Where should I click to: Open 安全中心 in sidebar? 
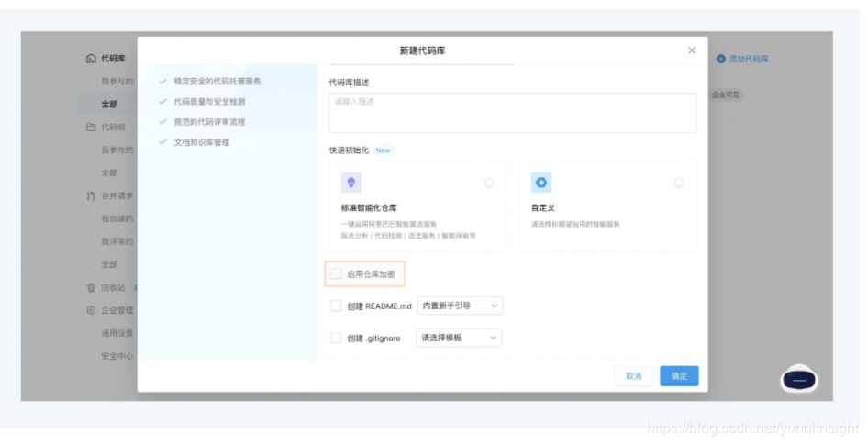point(117,356)
